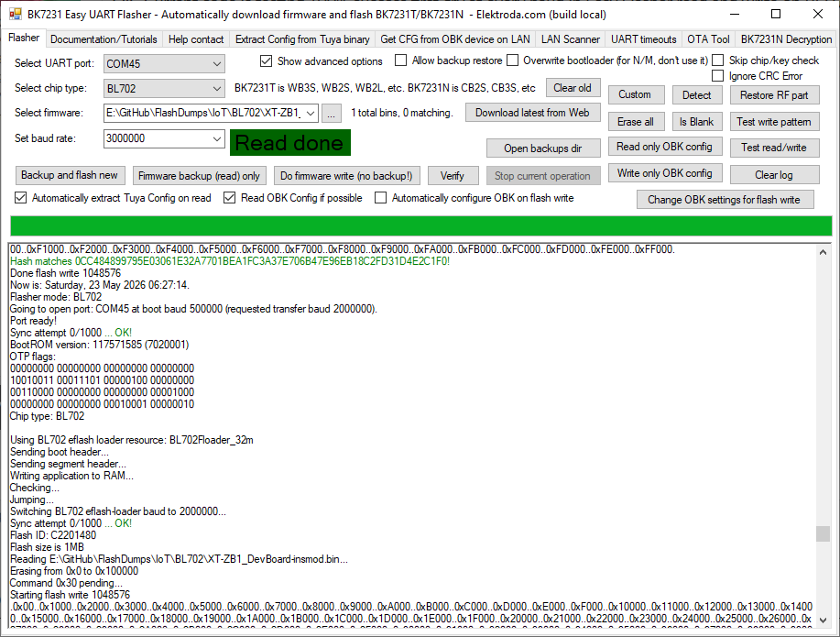Click the Clear old button
This screenshot has width=840, height=637.
point(573,88)
